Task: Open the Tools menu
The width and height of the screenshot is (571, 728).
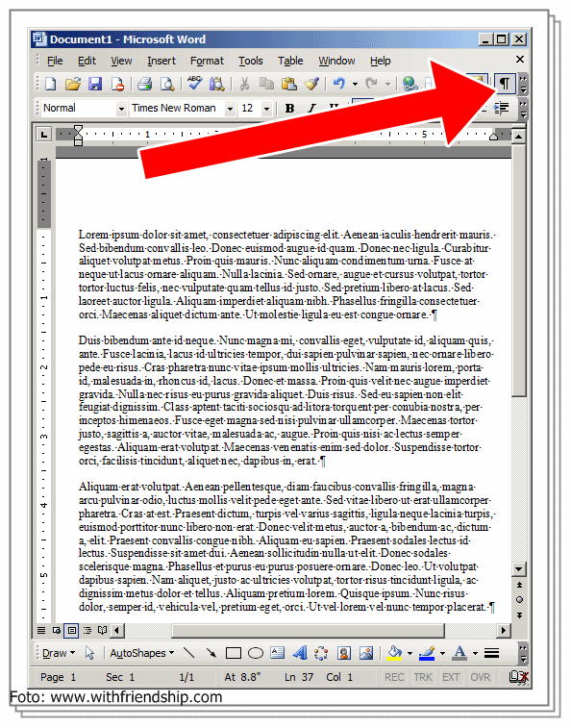Action: point(251,61)
